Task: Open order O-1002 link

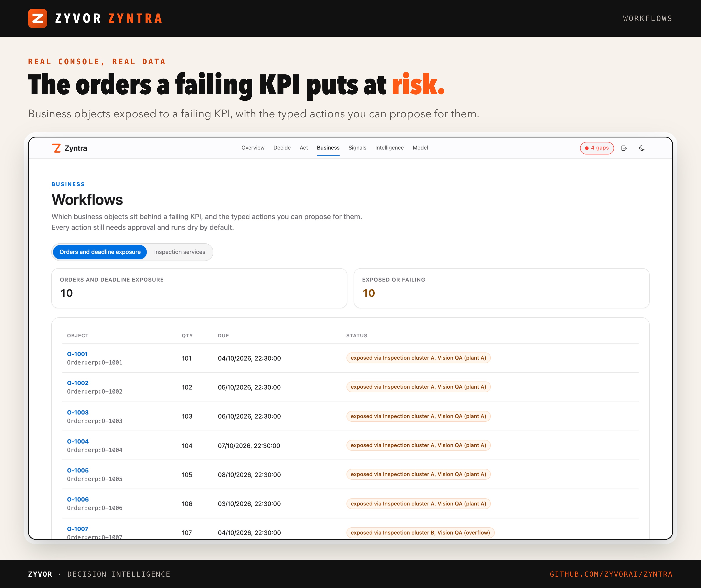Action: [x=78, y=383]
